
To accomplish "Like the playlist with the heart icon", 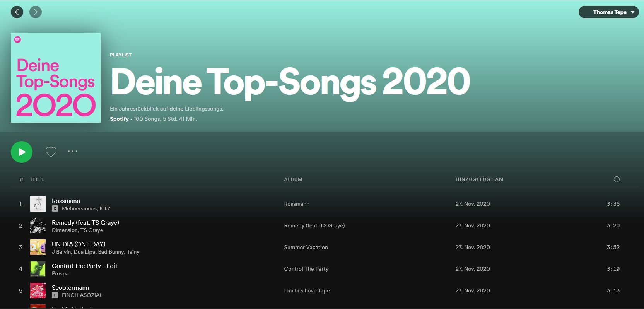I will (x=51, y=152).
